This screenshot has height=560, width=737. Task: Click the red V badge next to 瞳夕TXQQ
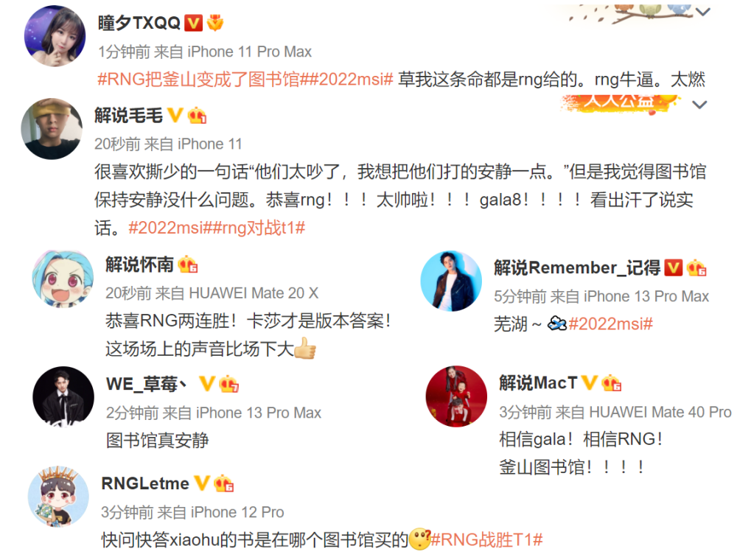click(193, 23)
